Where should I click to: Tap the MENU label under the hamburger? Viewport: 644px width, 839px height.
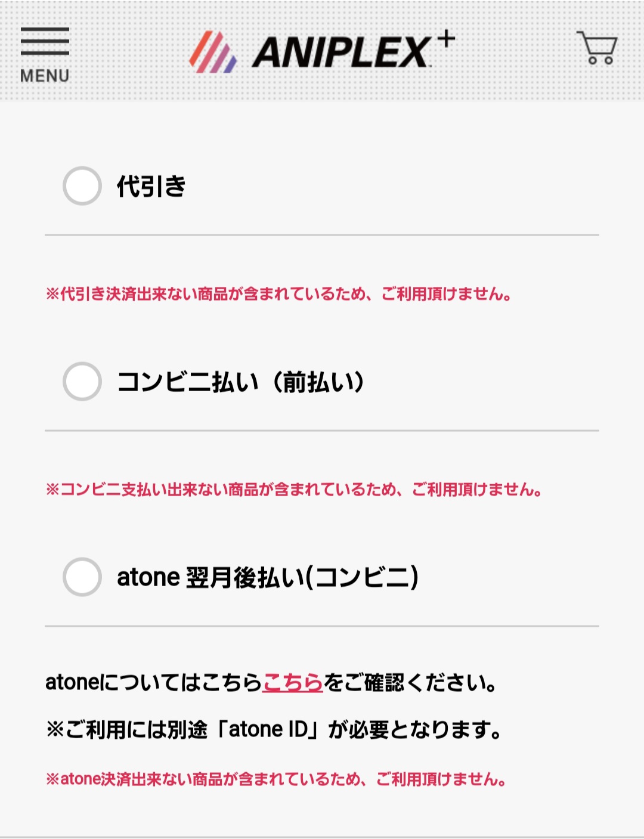click(x=45, y=76)
